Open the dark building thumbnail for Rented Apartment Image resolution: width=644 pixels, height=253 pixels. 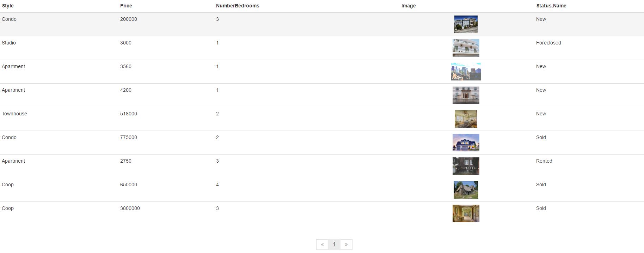pyautogui.click(x=466, y=166)
